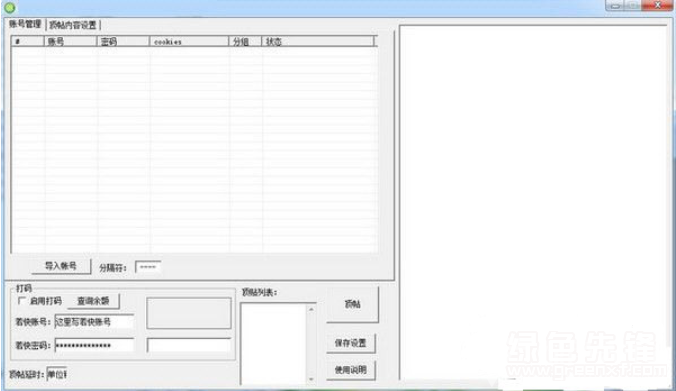The width and height of the screenshot is (676, 391).
Task: Click the scroll-up arrow of 顶帖列表
Action: pos(311,309)
